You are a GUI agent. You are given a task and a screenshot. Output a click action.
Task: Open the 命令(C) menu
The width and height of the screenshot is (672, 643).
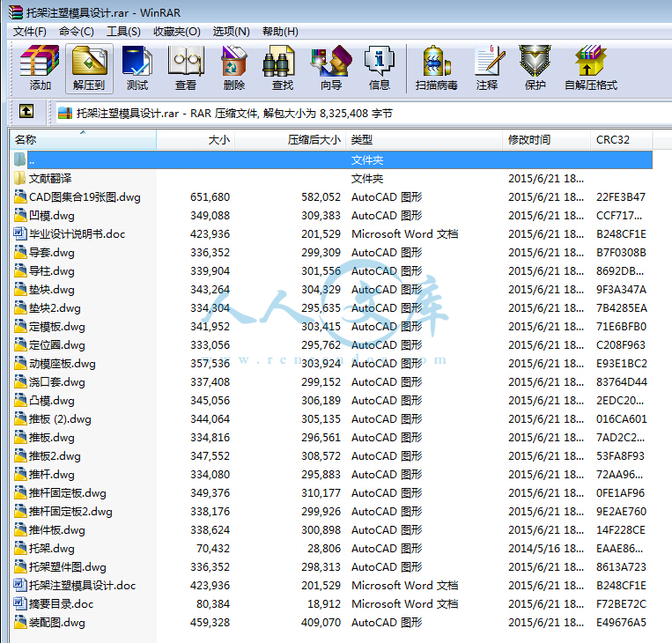[77, 32]
